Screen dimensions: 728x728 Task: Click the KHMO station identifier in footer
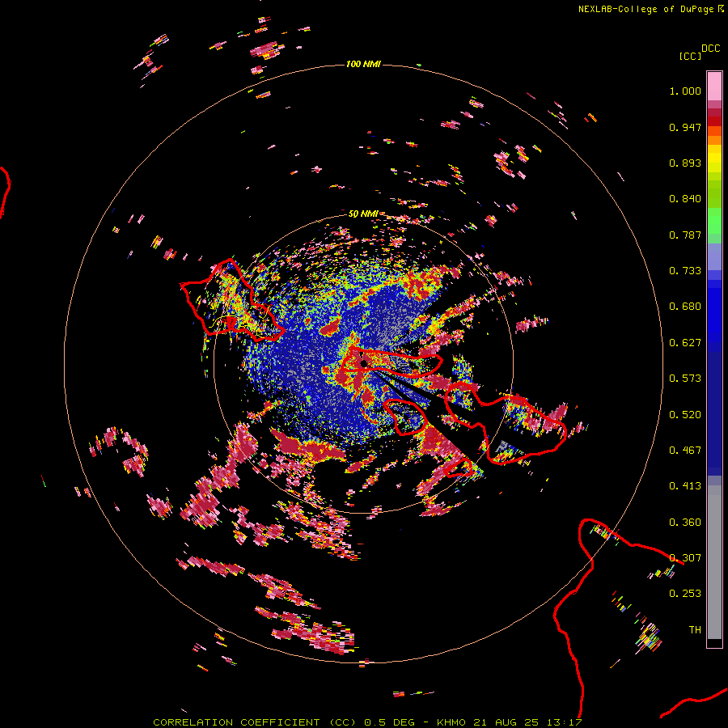(x=451, y=722)
